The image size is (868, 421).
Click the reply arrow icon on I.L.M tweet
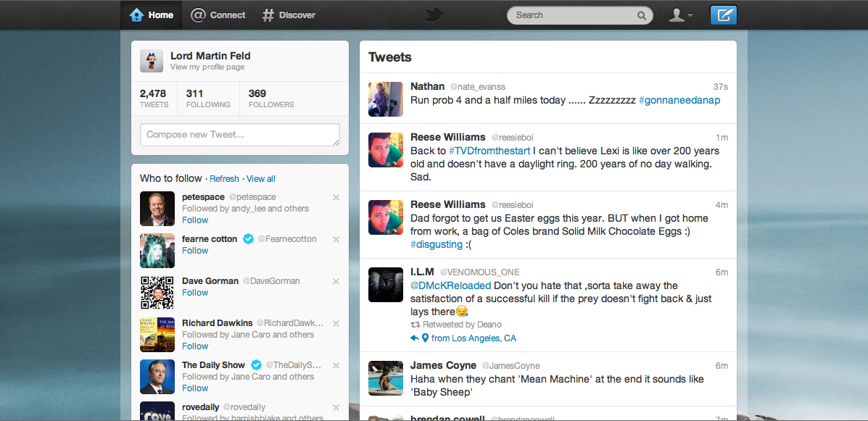click(415, 338)
